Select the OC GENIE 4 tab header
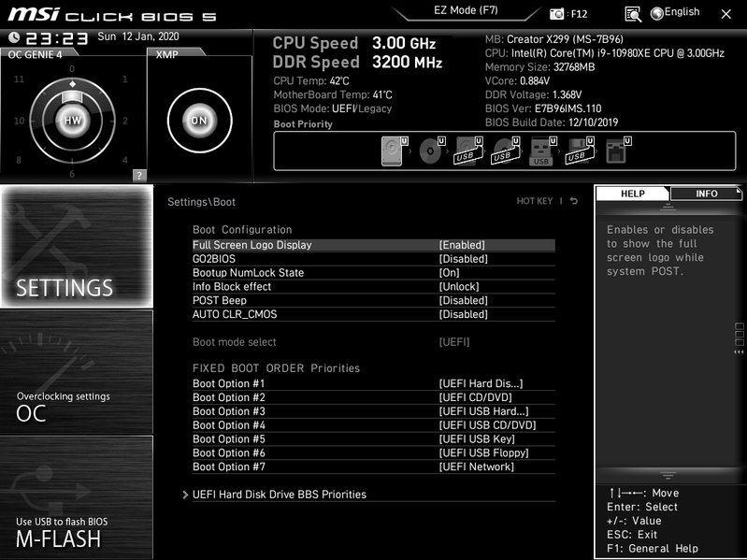Screen dimensions: 747x560 pyautogui.click(x=35, y=54)
